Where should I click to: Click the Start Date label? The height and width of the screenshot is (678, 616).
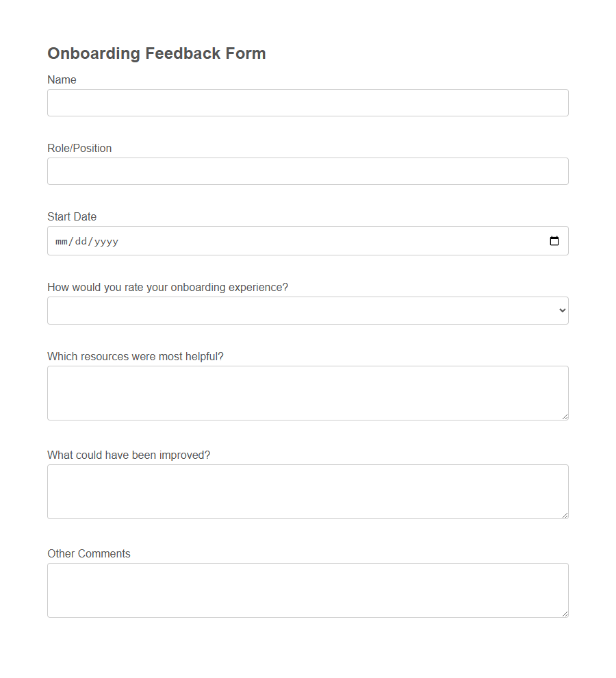coord(71,216)
